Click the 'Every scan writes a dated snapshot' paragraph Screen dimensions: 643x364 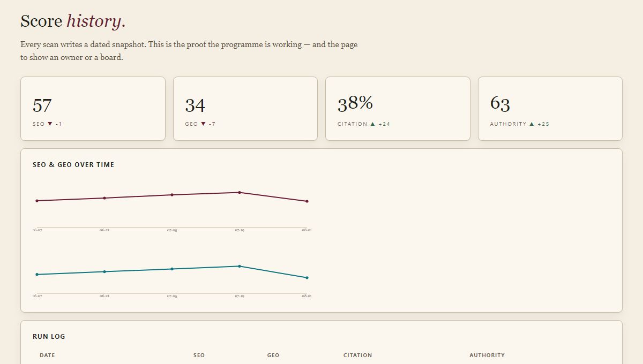pos(189,51)
